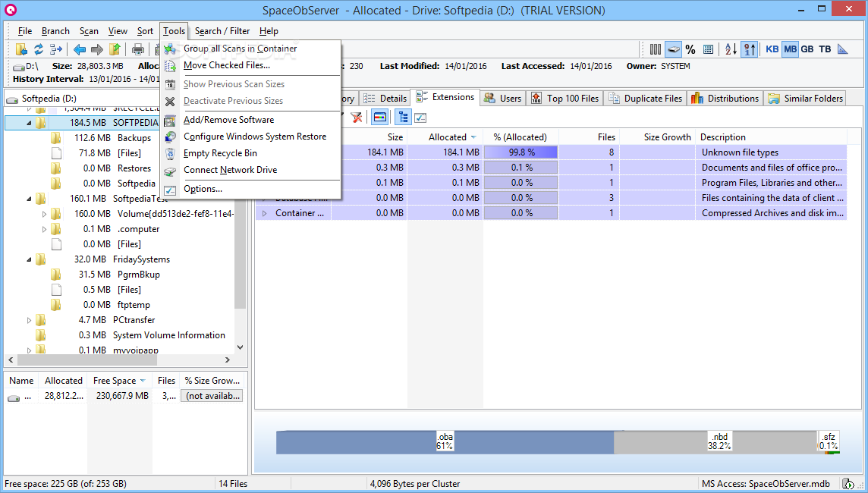This screenshot has width=868, height=493.
Task: Click the .oba 61% bar segment
Action: pyautogui.click(x=445, y=443)
